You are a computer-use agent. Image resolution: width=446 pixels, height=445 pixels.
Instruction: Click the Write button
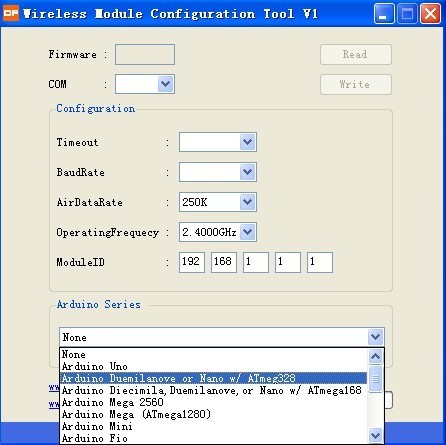point(356,84)
